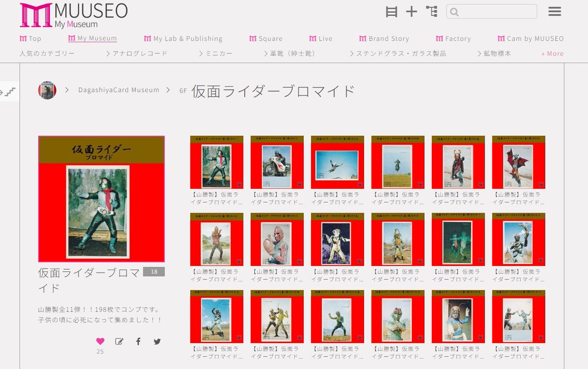The image size is (588, 369).
Task: Open thumbnail of rider flying in blue sky
Action: (x=337, y=162)
